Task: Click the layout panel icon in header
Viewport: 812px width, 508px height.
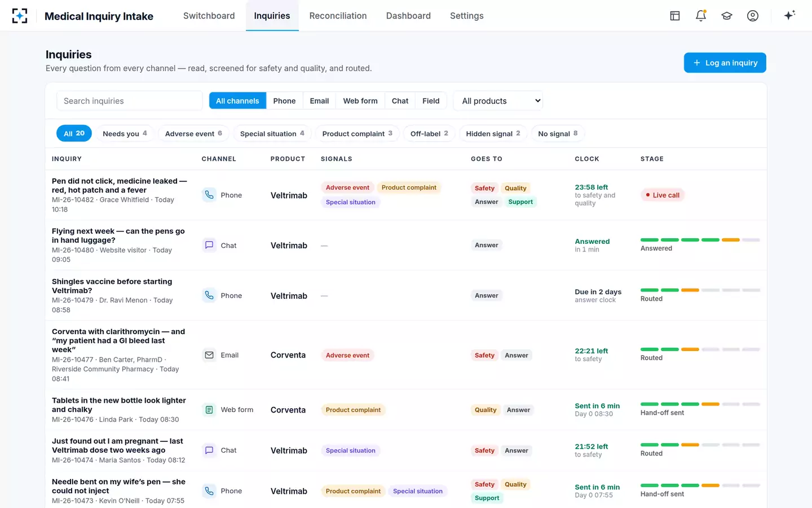Action: pyautogui.click(x=675, y=16)
